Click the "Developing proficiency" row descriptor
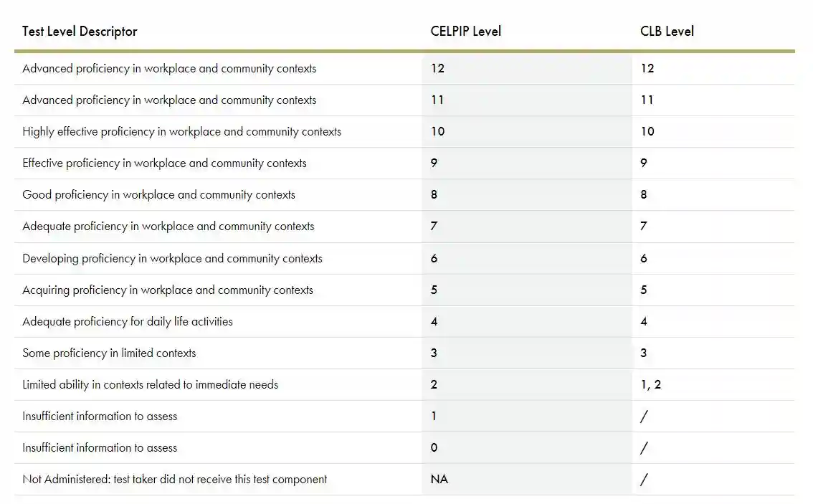The width and height of the screenshot is (813, 504). [172, 259]
